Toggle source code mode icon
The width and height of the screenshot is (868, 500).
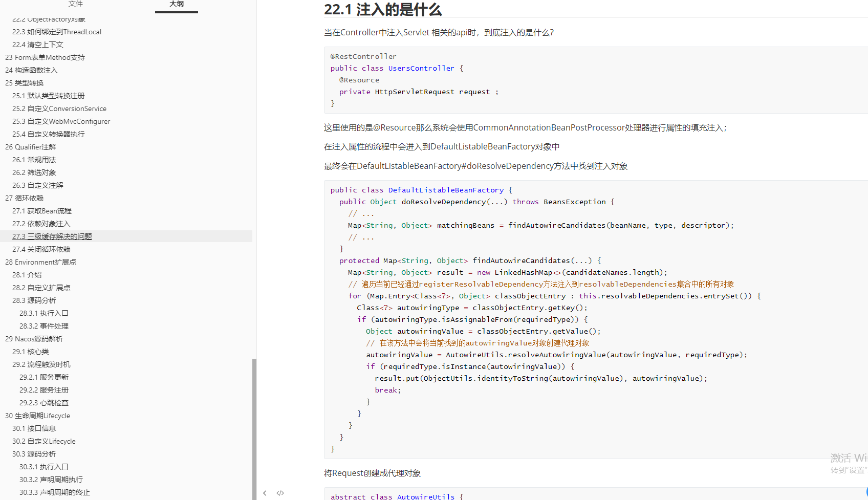pyautogui.click(x=280, y=493)
